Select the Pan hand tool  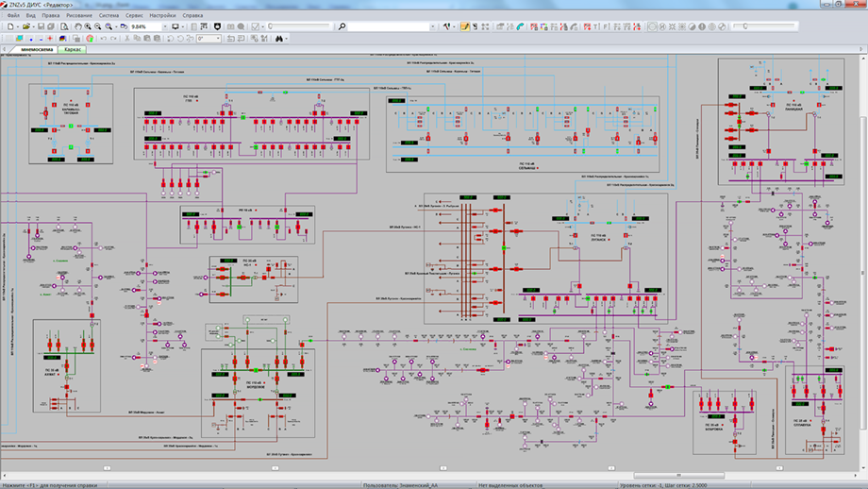77,26
